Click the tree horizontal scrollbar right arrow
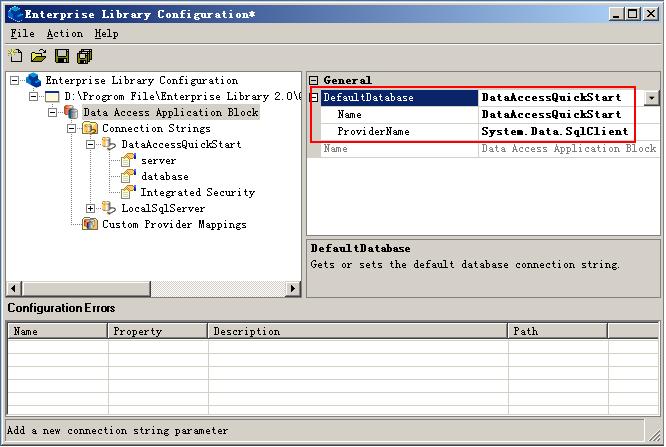666x447 pixels. coord(293,289)
